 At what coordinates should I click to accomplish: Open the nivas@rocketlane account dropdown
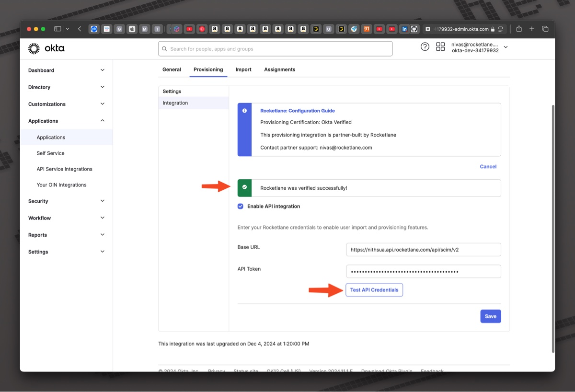479,47
